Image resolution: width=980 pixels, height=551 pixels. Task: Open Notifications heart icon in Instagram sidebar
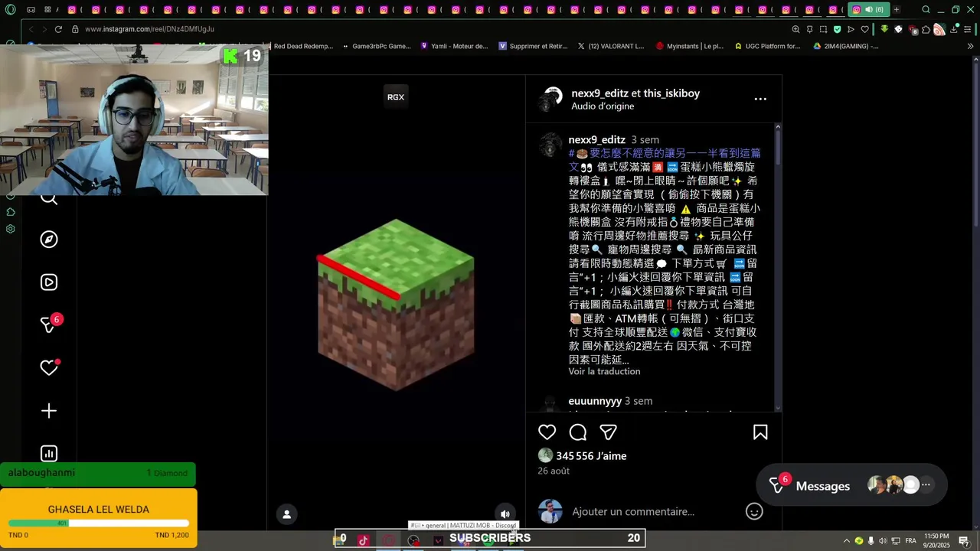click(x=49, y=368)
